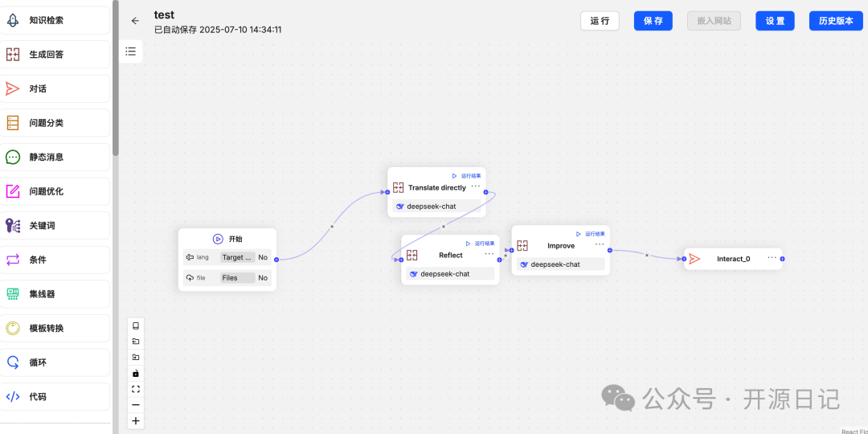Click deepseek-chat in Improve node
Image resolution: width=868 pixels, height=434 pixels.
(561, 264)
